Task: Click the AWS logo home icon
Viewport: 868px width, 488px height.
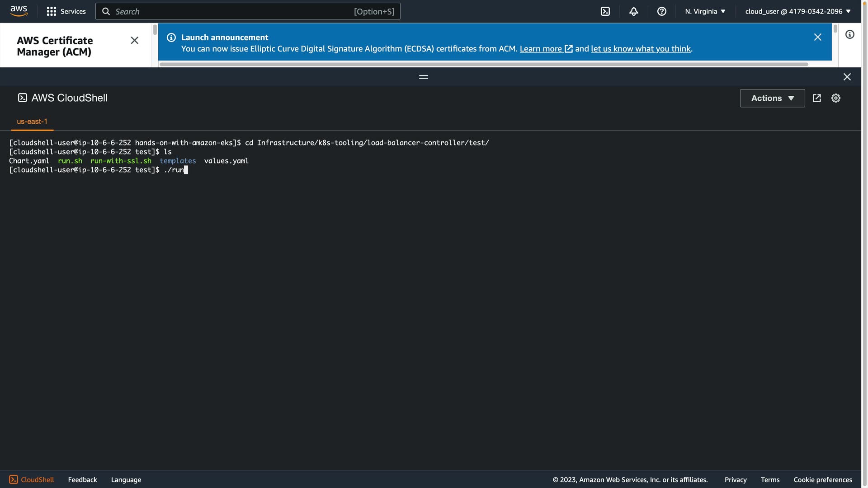Action: point(19,11)
